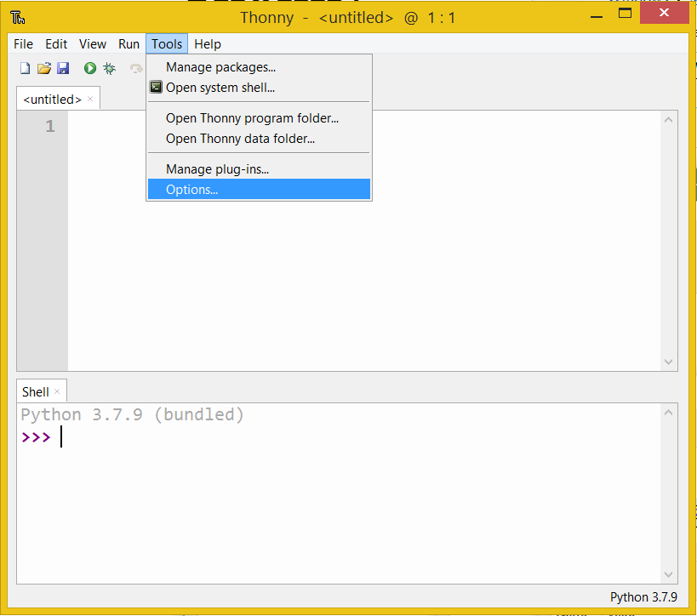The width and height of the screenshot is (697, 616).
Task: Collapse the Tools menu
Action: pos(167,44)
